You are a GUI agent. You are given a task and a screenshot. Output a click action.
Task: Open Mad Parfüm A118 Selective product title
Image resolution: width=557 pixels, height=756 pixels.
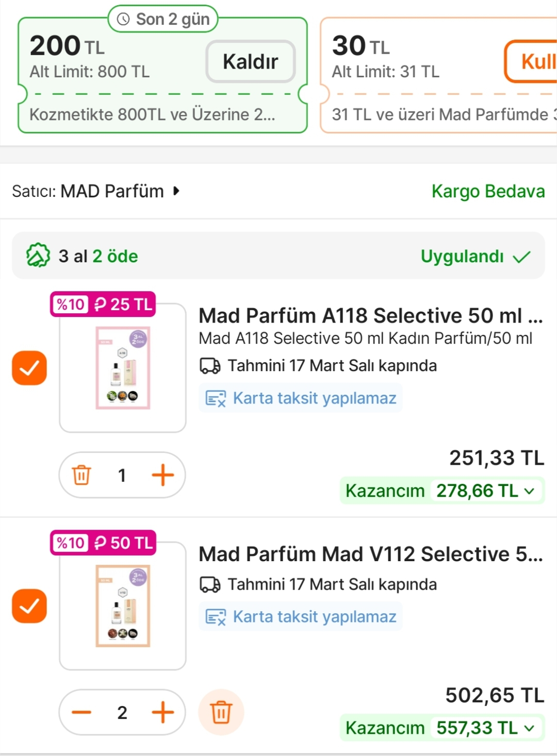tap(370, 315)
